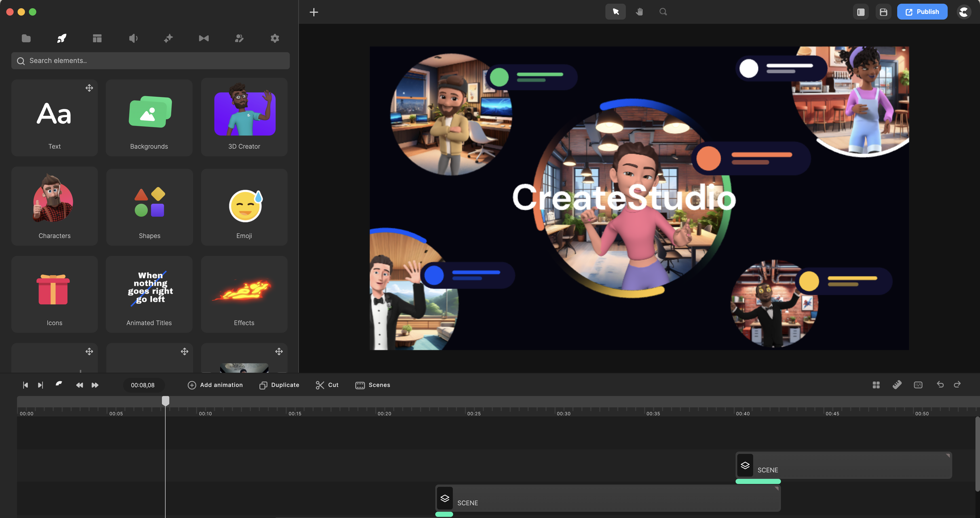Expand the lower SCENE corner arrow
The height and width of the screenshot is (518, 980).
point(777,488)
